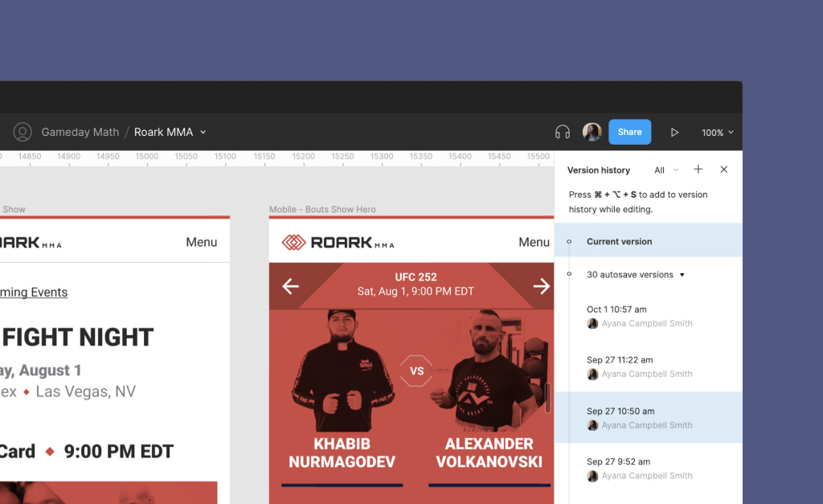Expand the All version filter dropdown
The image size is (823, 504).
666,170
